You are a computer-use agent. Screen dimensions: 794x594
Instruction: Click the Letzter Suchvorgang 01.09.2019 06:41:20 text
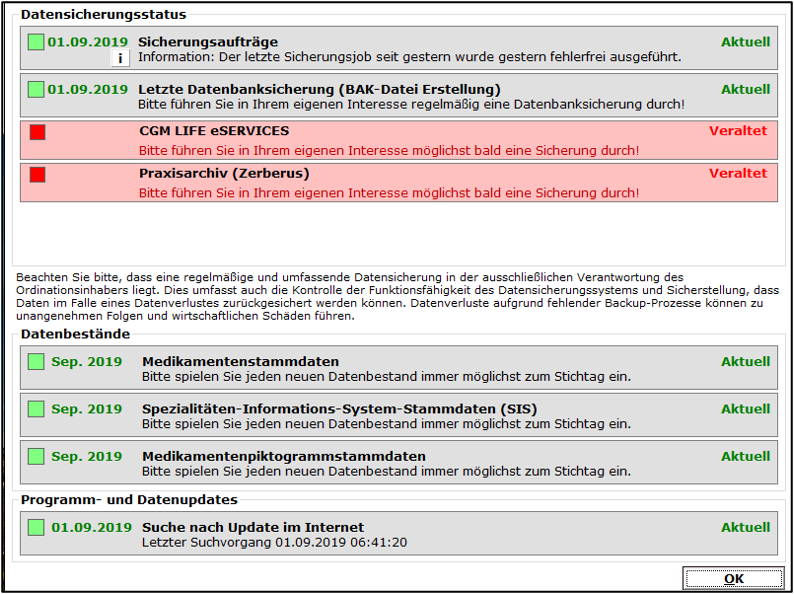(x=274, y=543)
